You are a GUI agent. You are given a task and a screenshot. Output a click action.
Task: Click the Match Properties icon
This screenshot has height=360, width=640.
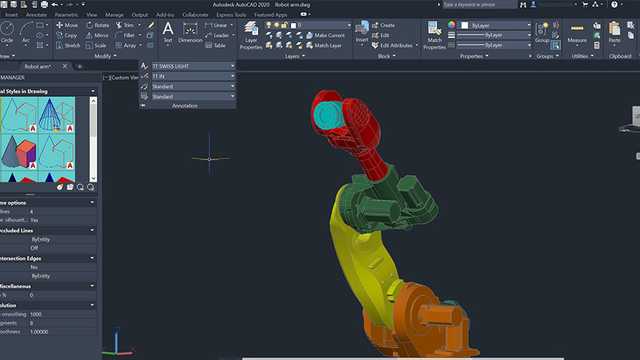pyautogui.click(x=434, y=36)
